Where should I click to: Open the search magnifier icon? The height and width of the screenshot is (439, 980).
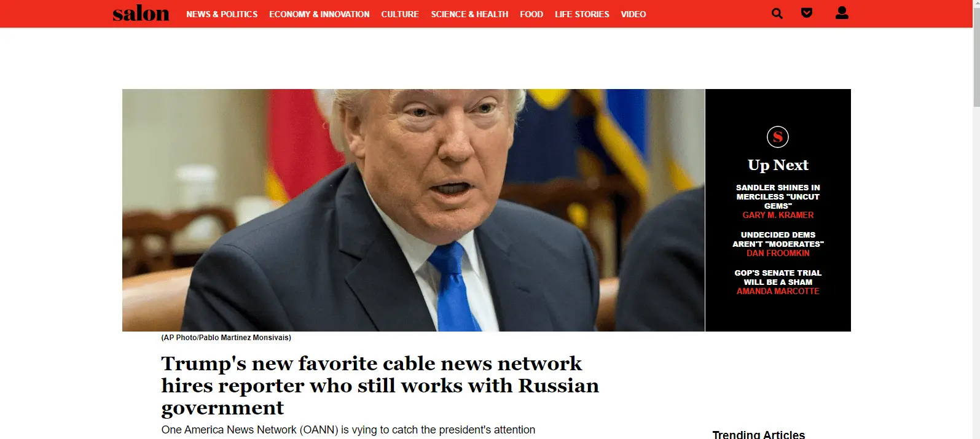[777, 14]
